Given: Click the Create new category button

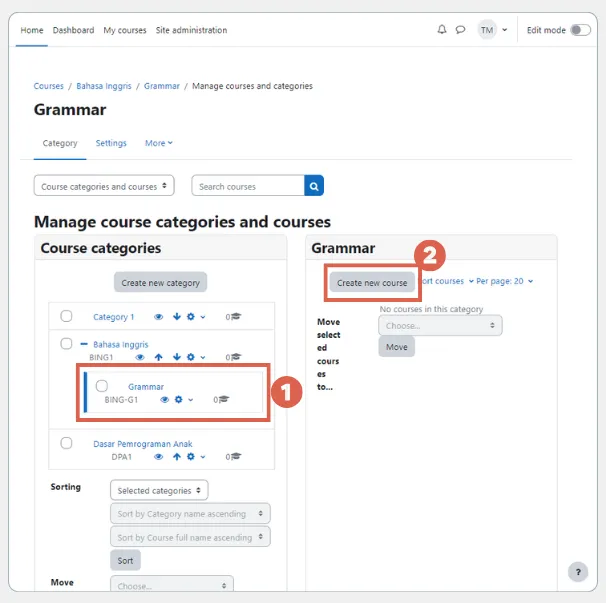Looking at the screenshot, I should [160, 283].
